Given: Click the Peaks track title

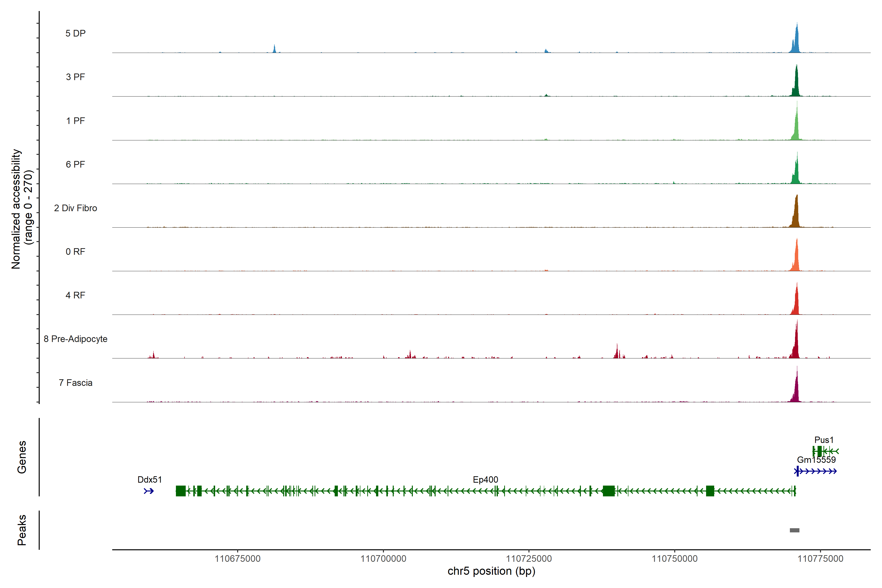Looking at the screenshot, I should pos(22,530).
